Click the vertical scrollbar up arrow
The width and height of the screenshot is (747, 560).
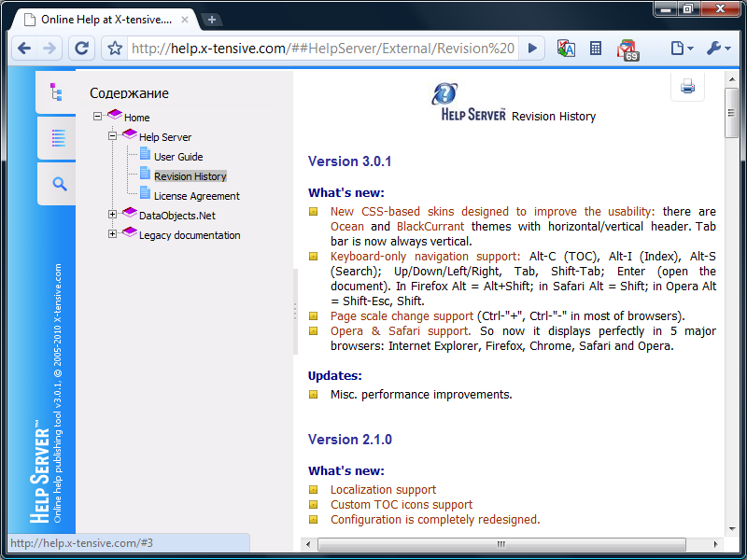coord(732,79)
